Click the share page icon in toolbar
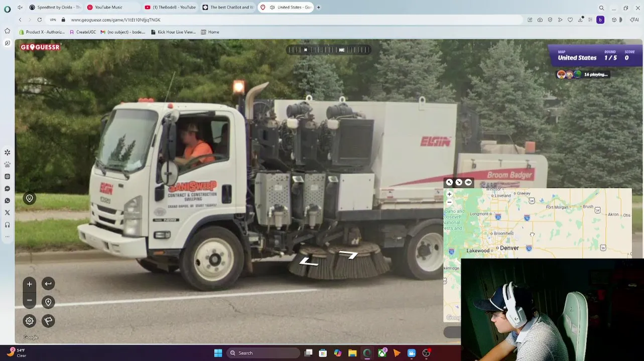This screenshot has height=361, width=644. [x=530, y=20]
